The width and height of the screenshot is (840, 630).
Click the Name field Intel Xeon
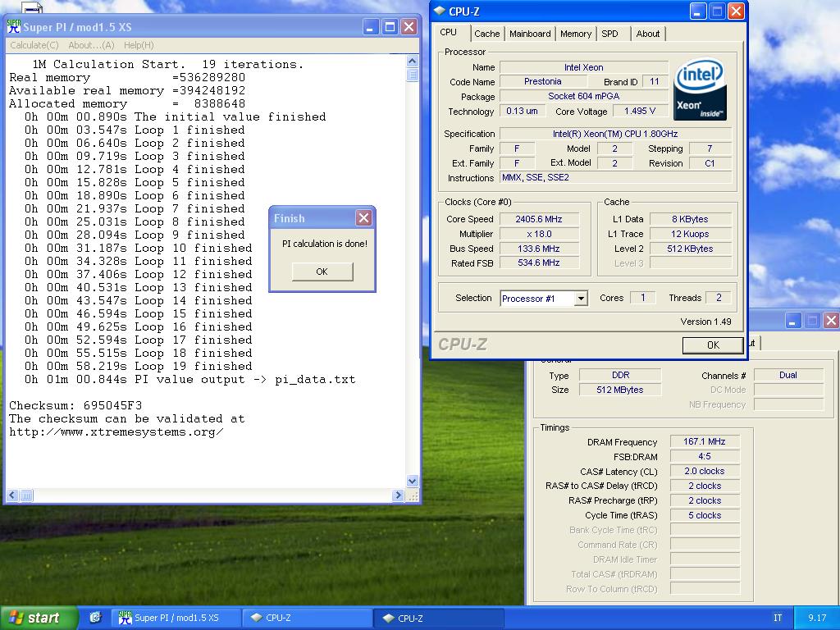click(584, 67)
